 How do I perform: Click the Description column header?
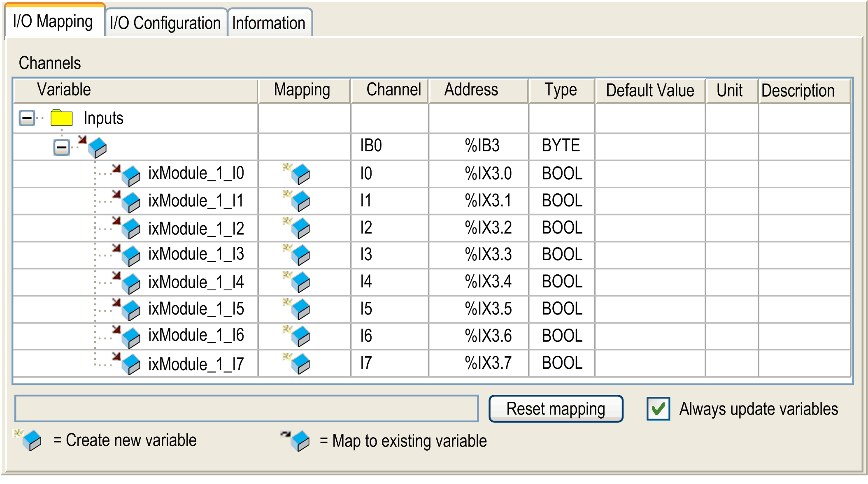click(x=804, y=90)
